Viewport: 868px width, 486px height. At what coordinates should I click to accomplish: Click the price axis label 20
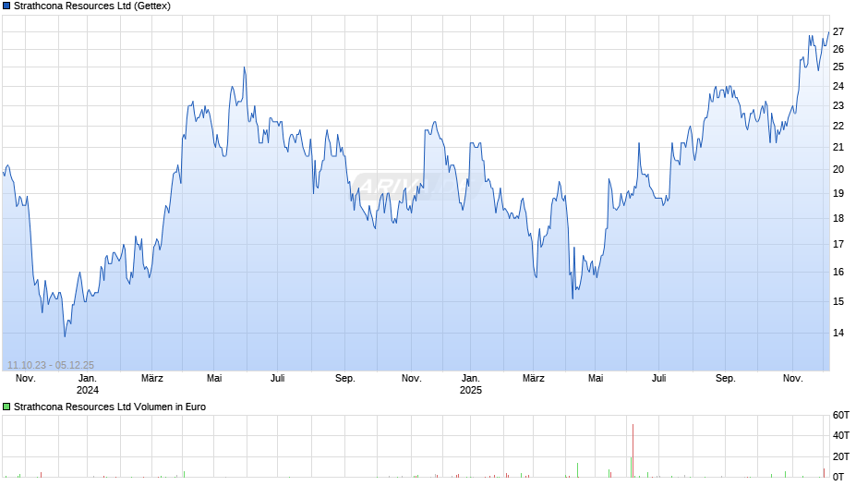[838, 170]
